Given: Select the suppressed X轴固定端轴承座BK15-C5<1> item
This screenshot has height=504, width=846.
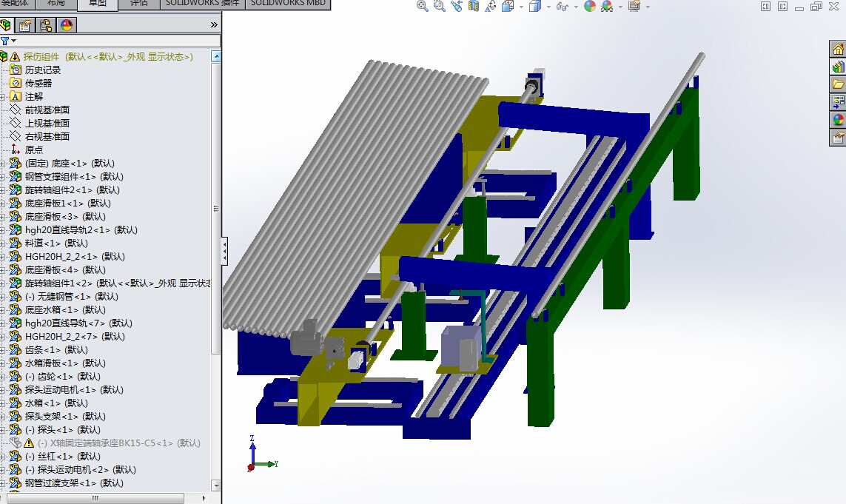Looking at the screenshot, I should tap(118, 443).
